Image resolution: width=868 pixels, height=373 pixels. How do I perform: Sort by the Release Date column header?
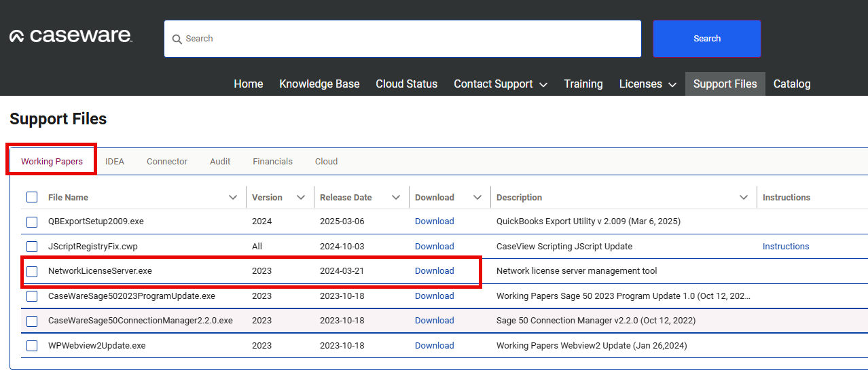click(x=346, y=198)
